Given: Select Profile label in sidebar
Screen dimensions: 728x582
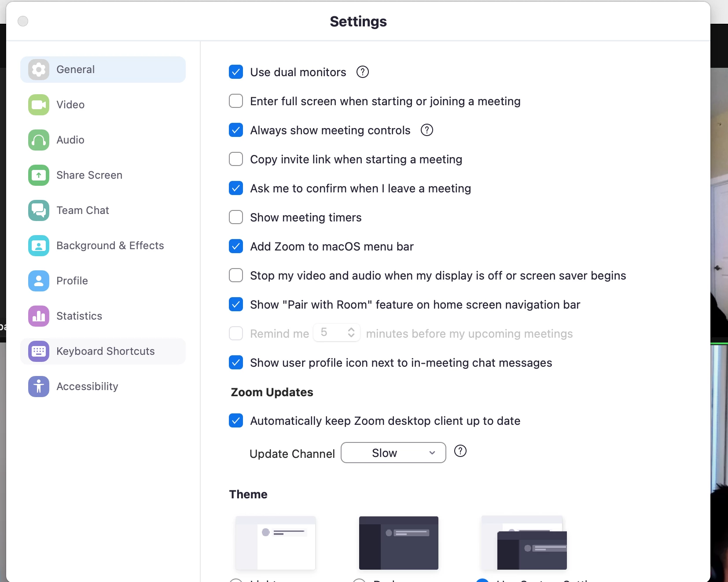Looking at the screenshot, I should (x=72, y=281).
